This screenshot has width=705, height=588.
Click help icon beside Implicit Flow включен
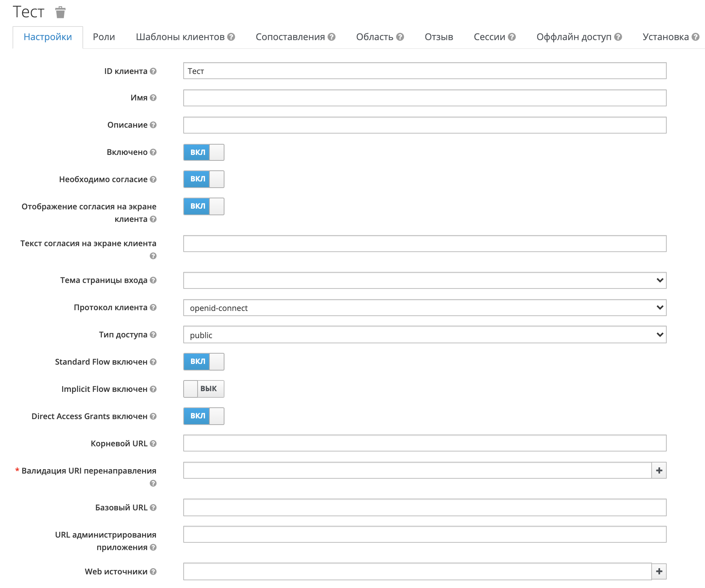pyautogui.click(x=153, y=389)
